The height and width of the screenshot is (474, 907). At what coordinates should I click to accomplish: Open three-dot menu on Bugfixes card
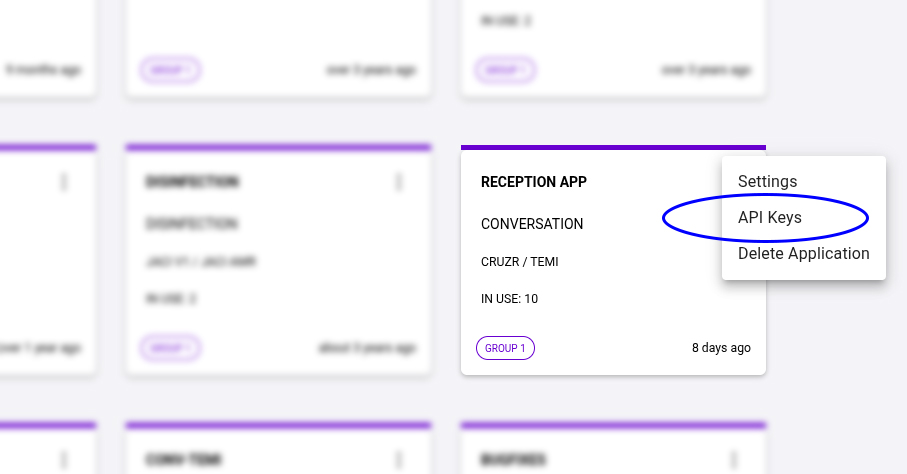(x=733, y=459)
